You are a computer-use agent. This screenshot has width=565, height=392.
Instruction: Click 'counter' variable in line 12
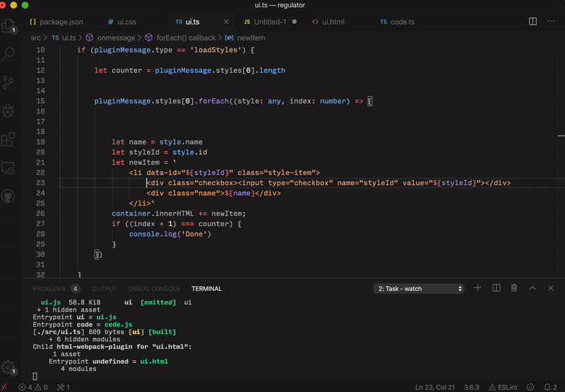click(x=127, y=70)
